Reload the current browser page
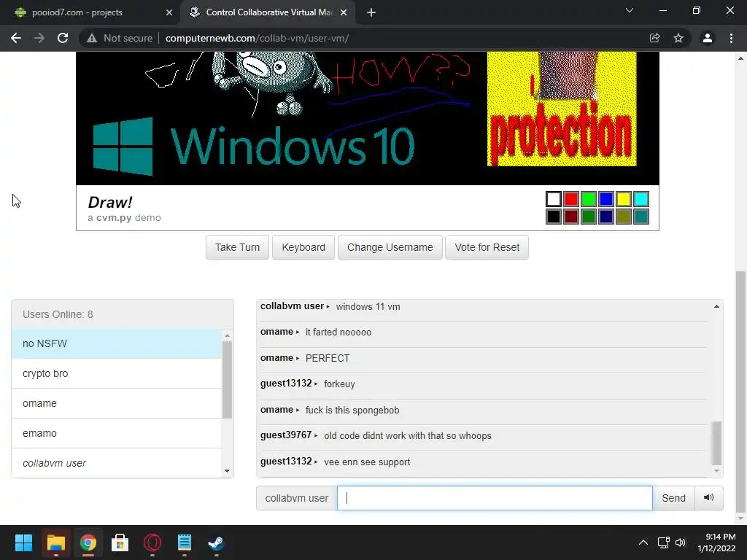This screenshot has width=747, height=560. [x=63, y=38]
